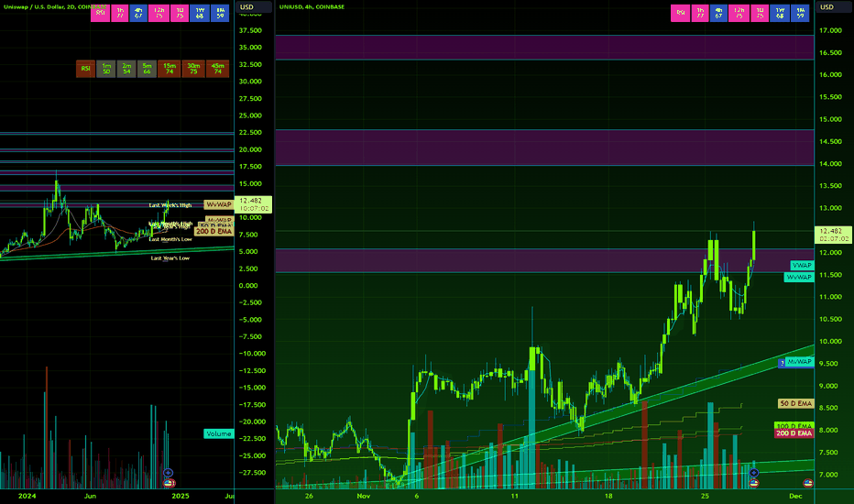Click the 1h RSI cell on the 2D chart
This screenshot has width=854, height=504.
(x=120, y=13)
